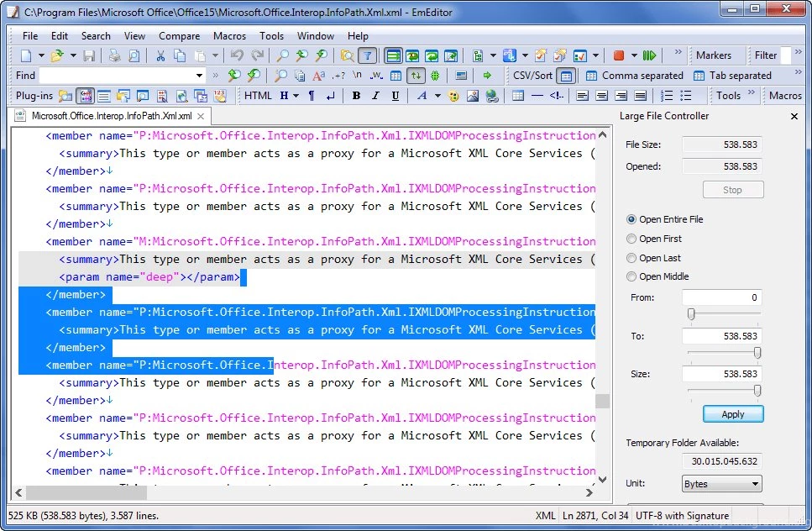Open the Search menu
This screenshot has height=531, width=812.
(96, 36)
